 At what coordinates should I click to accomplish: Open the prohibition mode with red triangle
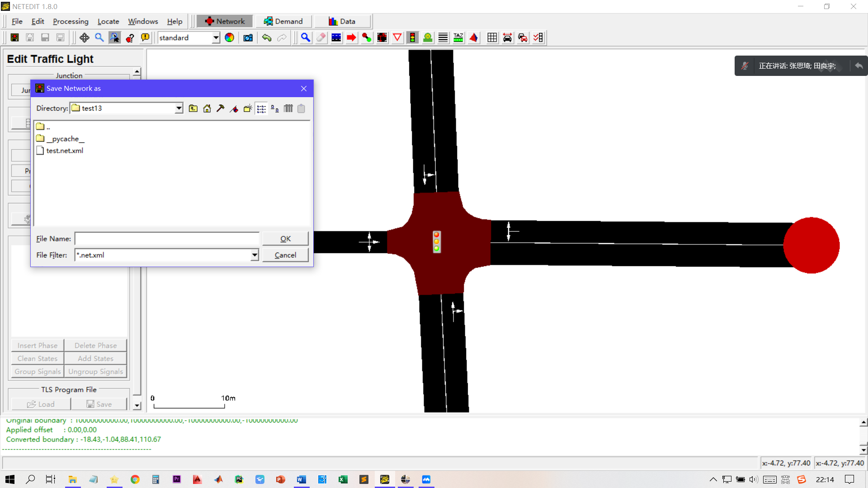(397, 38)
